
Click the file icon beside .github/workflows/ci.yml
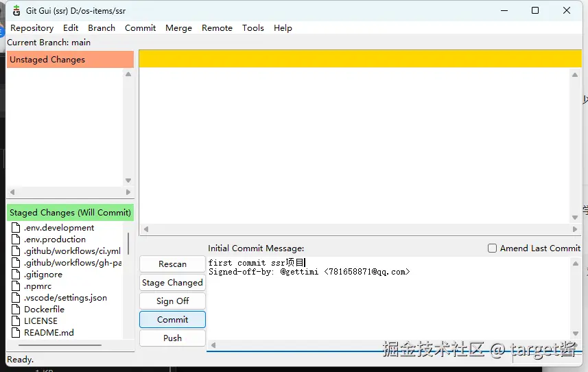point(16,251)
